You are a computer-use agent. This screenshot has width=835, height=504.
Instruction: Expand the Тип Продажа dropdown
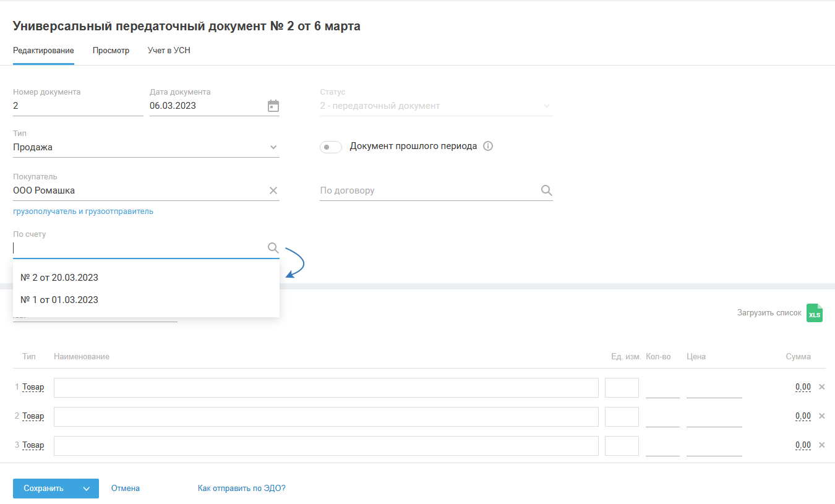273,147
